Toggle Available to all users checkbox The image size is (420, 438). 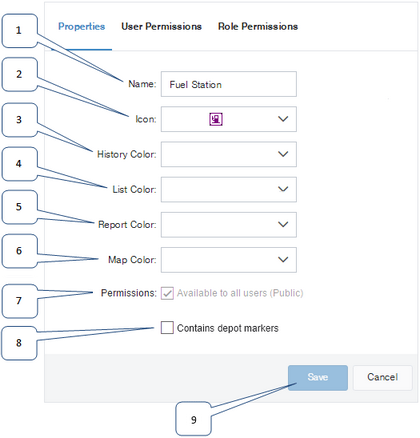[x=167, y=293]
